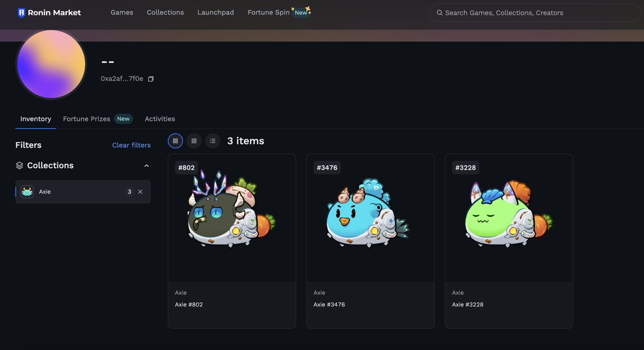The height and width of the screenshot is (350, 644).
Task: Switch to large grid view
Action: pos(176,141)
